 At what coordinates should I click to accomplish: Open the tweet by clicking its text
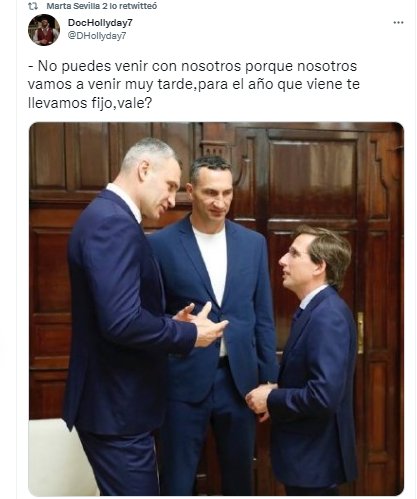coord(194,84)
